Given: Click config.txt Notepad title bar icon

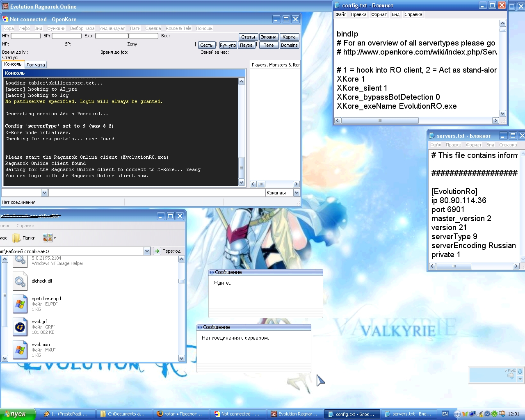Looking at the screenshot, I should [337, 5].
